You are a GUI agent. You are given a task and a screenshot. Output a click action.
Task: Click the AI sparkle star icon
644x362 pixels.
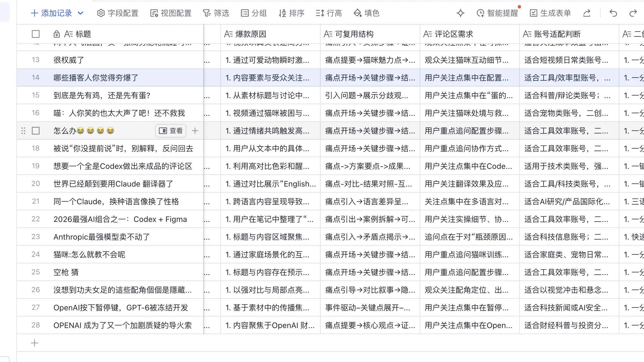461,13
